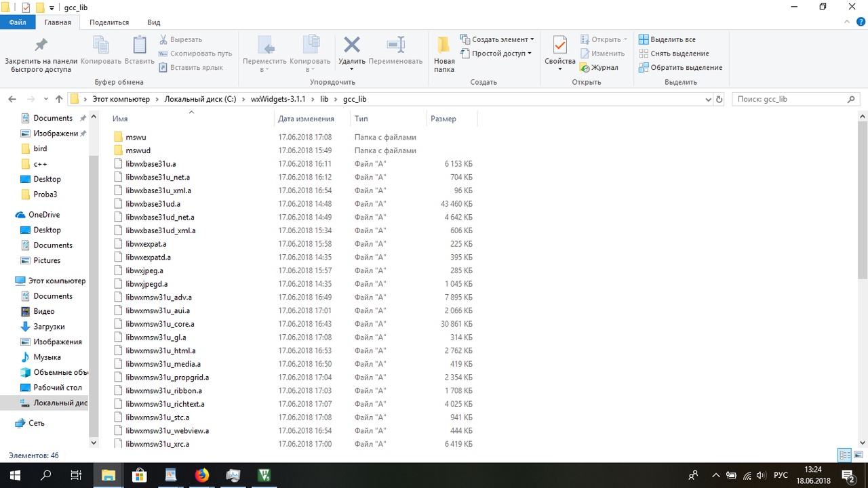Click Локальный диск (C:) breadcrumb
Screen dimensions: 868x488
(200, 99)
